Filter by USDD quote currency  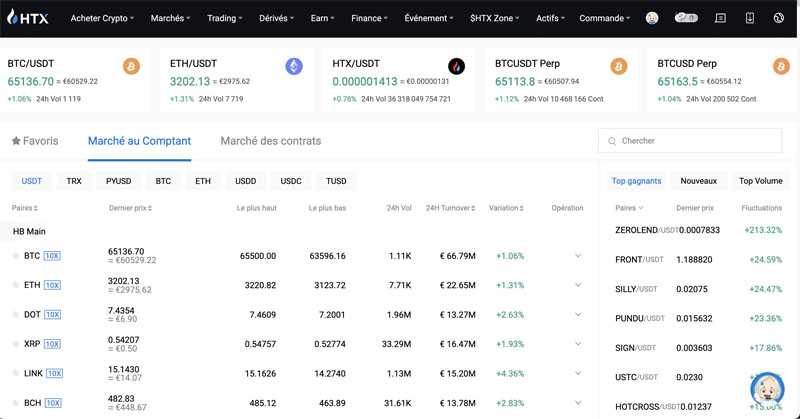pyautogui.click(x=245, y=181)
